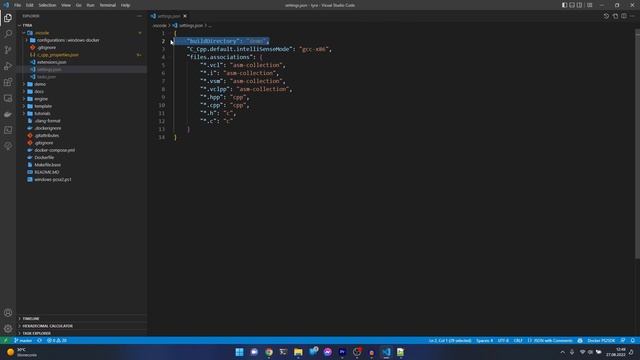The width and height of the screenshot is (640, 360).
Task: Change the CRLF line ending
Action: (518, 340)
